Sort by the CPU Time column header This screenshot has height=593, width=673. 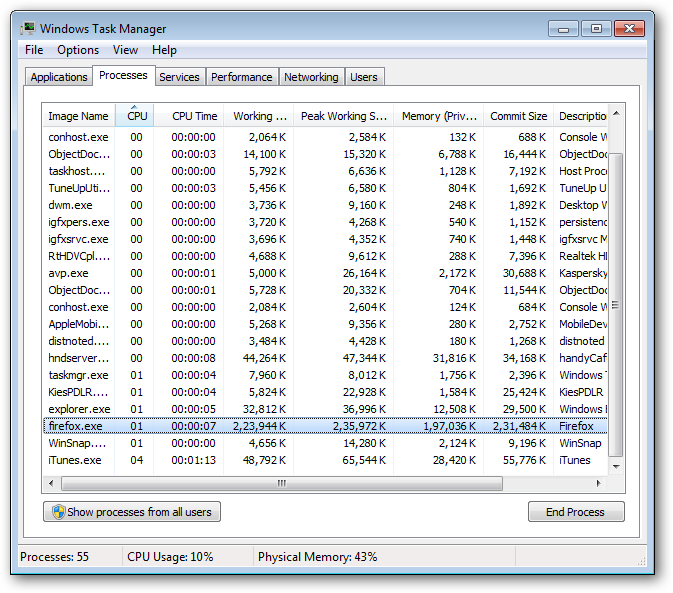click(188, 116)
